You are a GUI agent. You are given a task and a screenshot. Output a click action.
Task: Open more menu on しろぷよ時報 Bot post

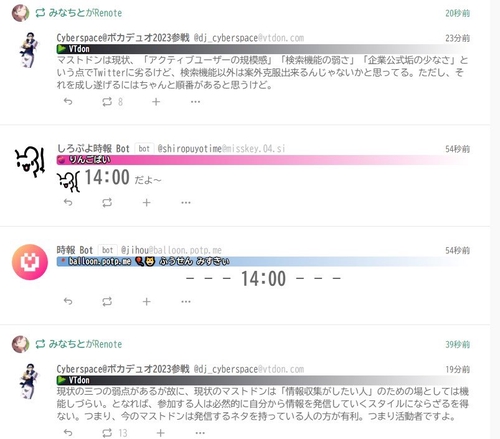(186, 203)
